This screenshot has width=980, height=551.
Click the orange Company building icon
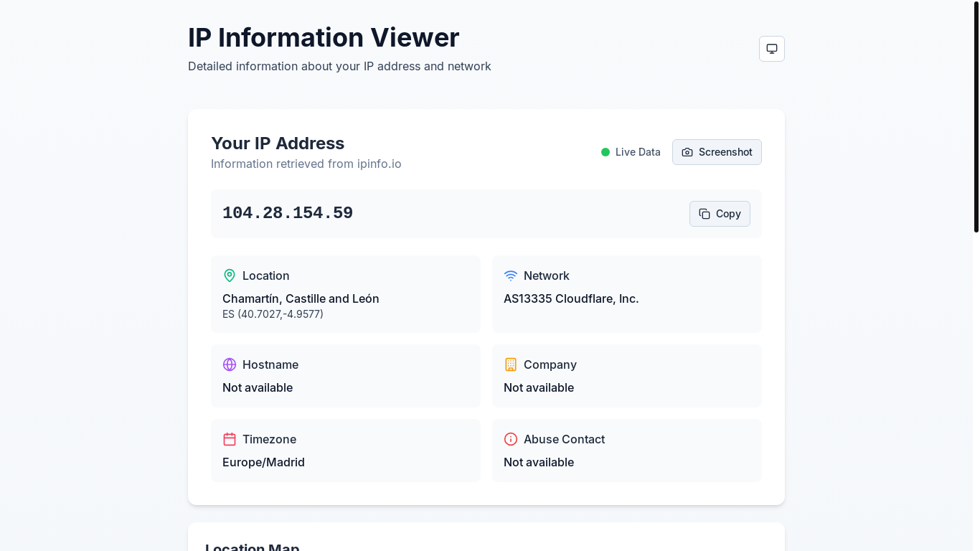pyautogui.click(x=511, y=364)
